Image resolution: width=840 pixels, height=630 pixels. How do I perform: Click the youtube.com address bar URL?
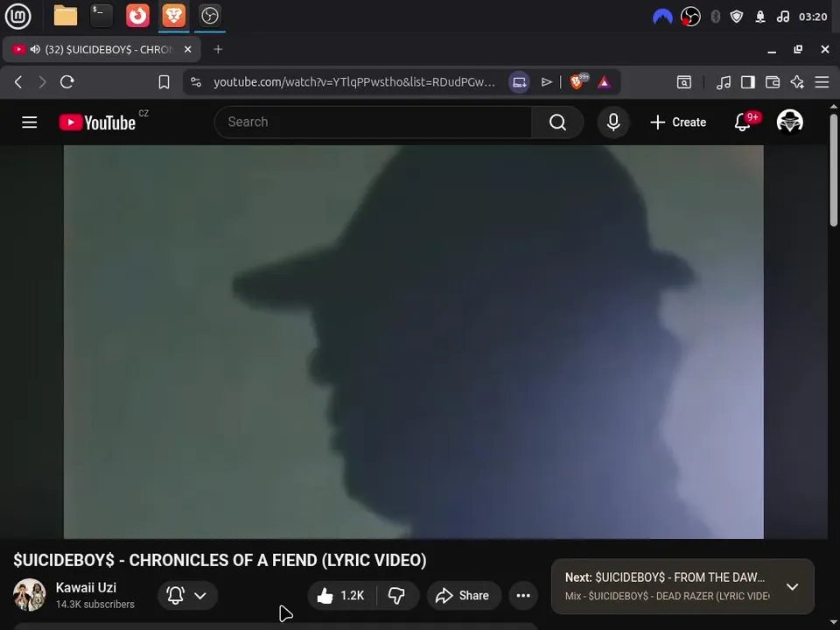[x=354, y=82]
